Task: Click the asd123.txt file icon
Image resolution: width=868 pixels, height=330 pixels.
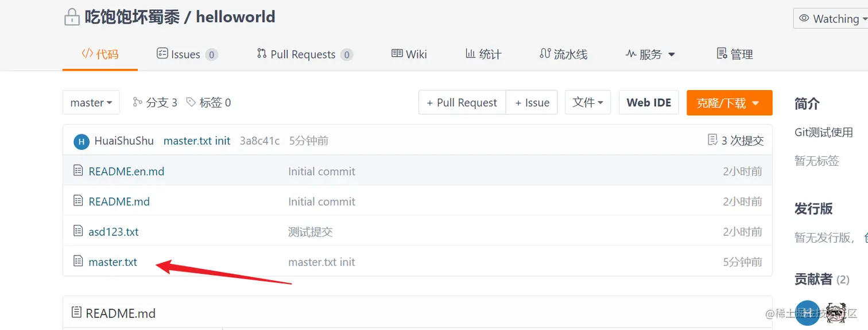Action: point(79,231)
